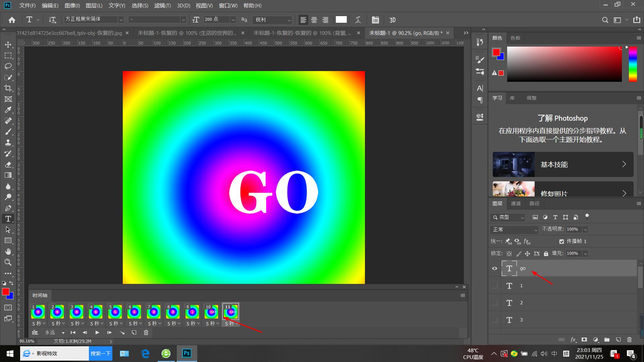Open blend mode dropdown showing 正常
Viewport: 644px width, 362px height.
pos(515,230)
